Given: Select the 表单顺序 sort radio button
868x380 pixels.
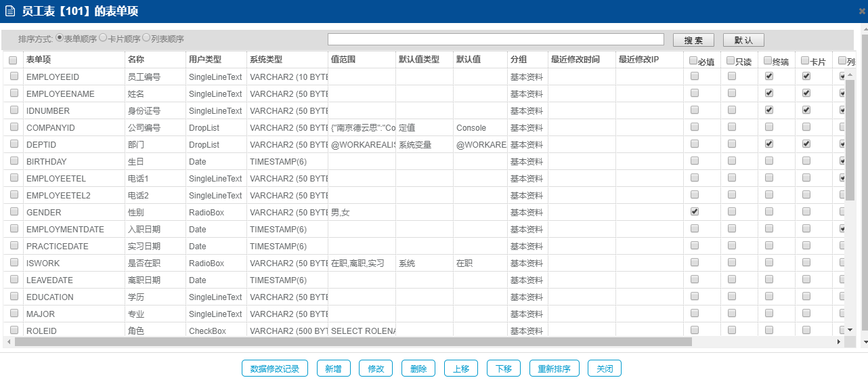Looking at the screenshot, I should pos(60,38).
